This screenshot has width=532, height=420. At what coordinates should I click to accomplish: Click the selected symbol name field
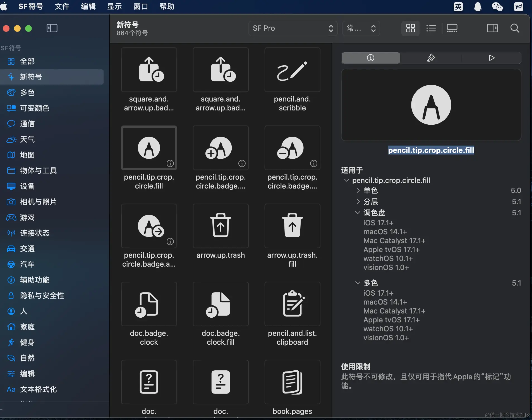pyautogui.click(x=431, y=150)
